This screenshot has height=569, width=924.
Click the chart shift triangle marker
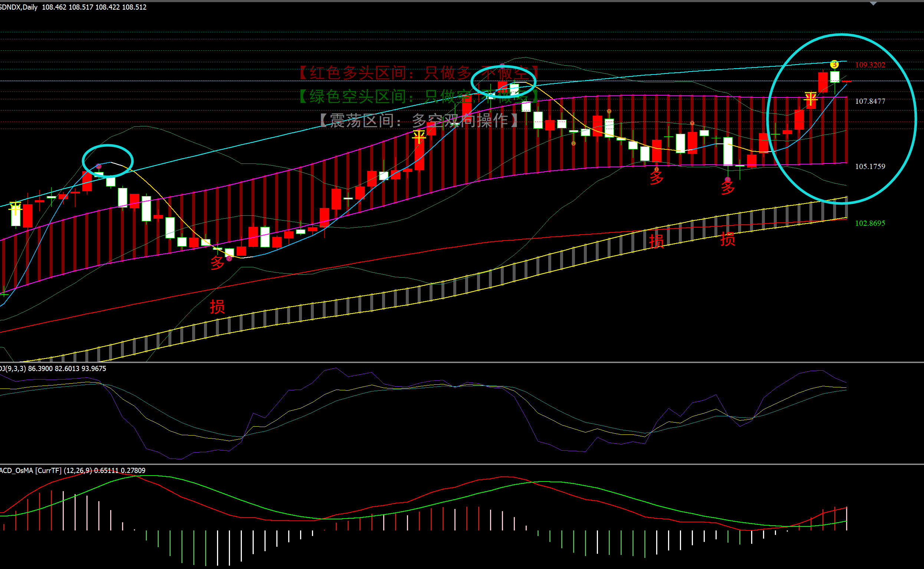coord(873,4)
